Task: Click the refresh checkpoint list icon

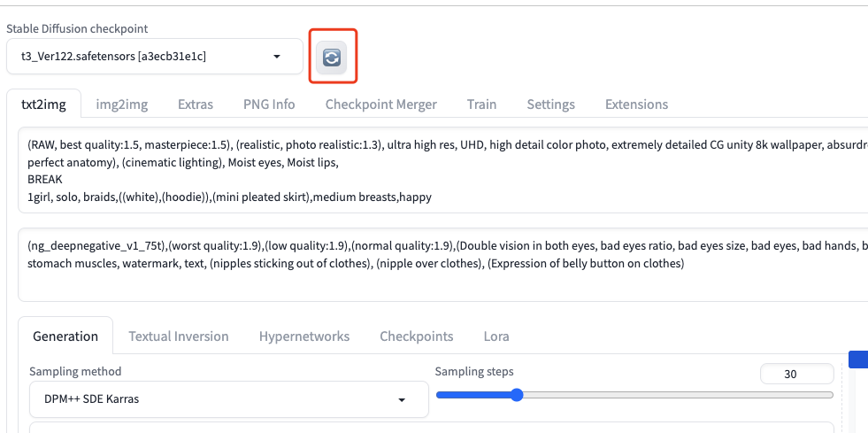Action: [333, 57]
